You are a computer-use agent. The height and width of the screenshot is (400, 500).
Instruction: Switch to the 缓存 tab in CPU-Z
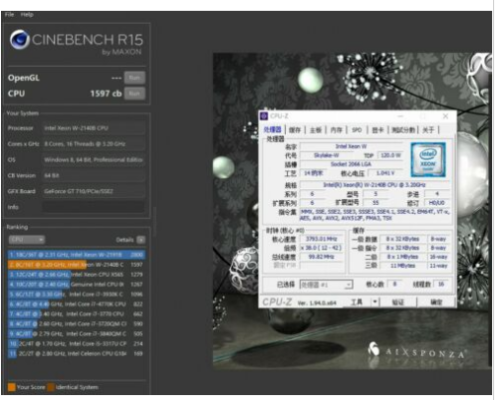[x=295, y=130]
